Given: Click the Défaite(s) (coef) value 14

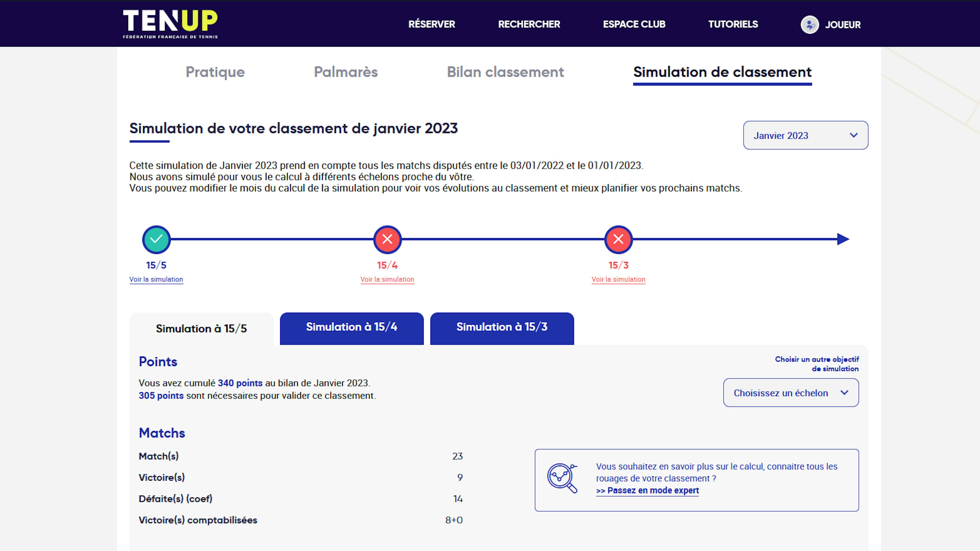Looking at the screenshot, I should [x=458, y=499].
